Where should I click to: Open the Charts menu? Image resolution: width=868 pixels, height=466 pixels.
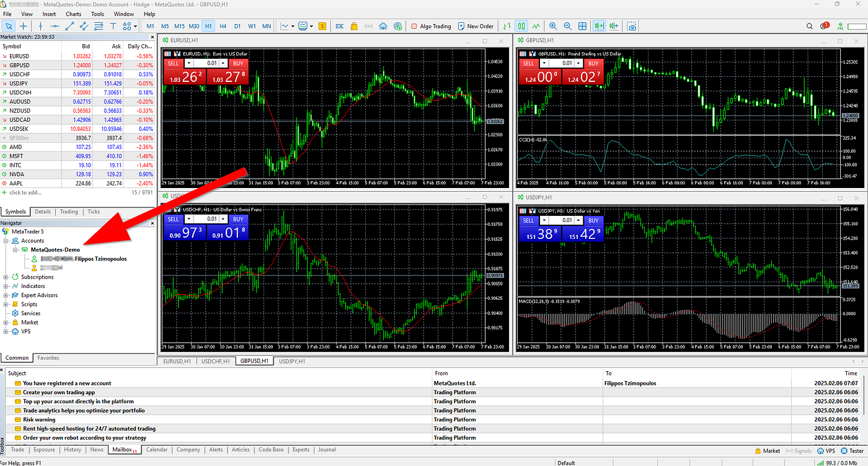click(x=73, y=14)
